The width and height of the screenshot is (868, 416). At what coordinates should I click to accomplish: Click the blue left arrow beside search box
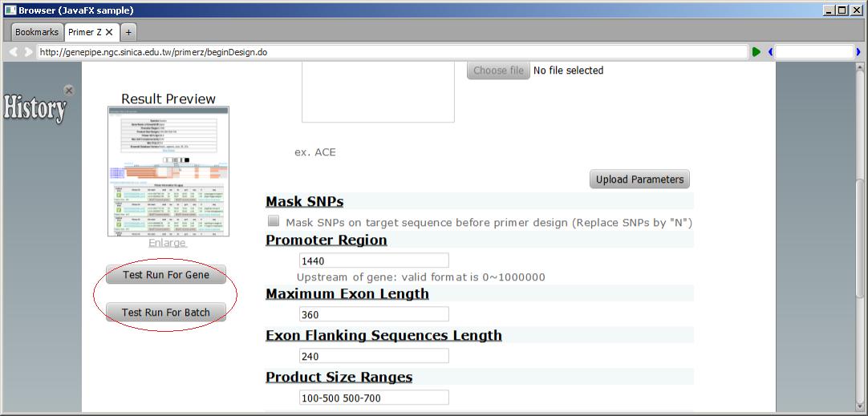[x=770, y=52]
